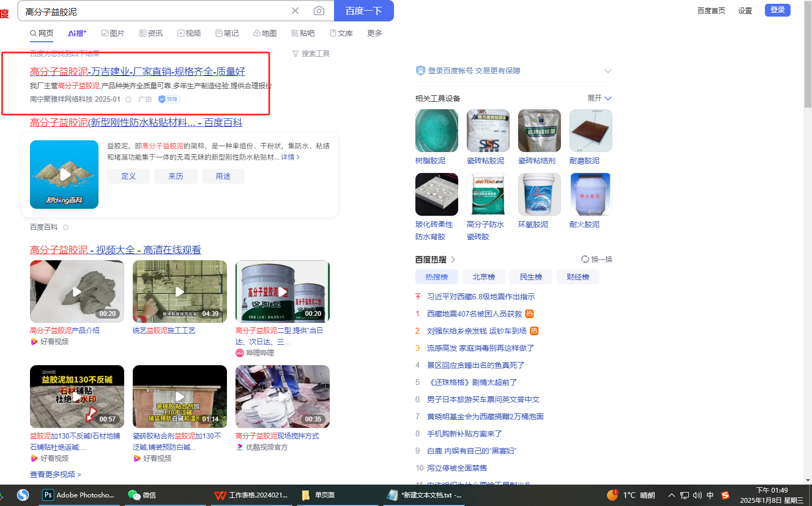Image resolution: width=812 pixels, height=506 pixels.
Task: Click the 来历 button in the 百科 card
Action: click(176, 176)
